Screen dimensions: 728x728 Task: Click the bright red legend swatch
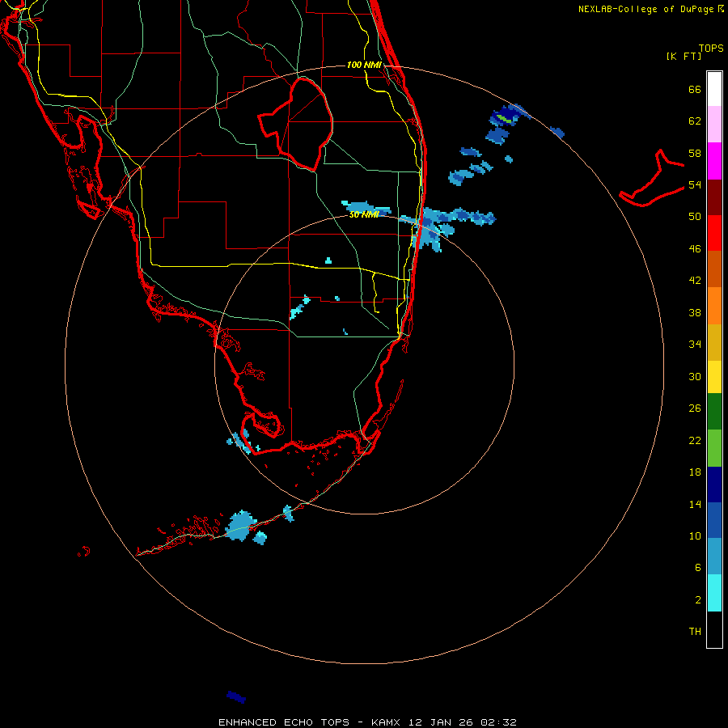(x=714, y=233)
